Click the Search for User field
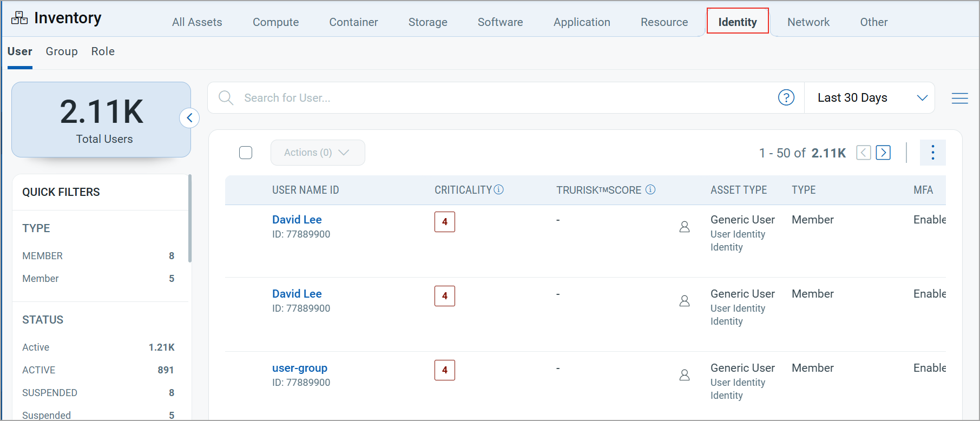This screenshot has height=421, width=980. (487, 98)
